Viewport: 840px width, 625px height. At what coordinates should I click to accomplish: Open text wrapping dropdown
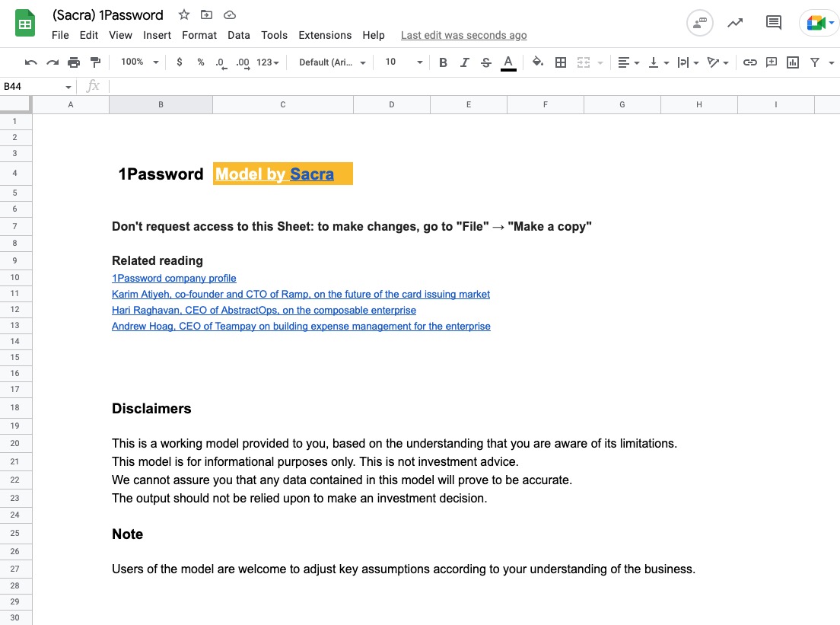pyautogui.click(x=688, y=62)
